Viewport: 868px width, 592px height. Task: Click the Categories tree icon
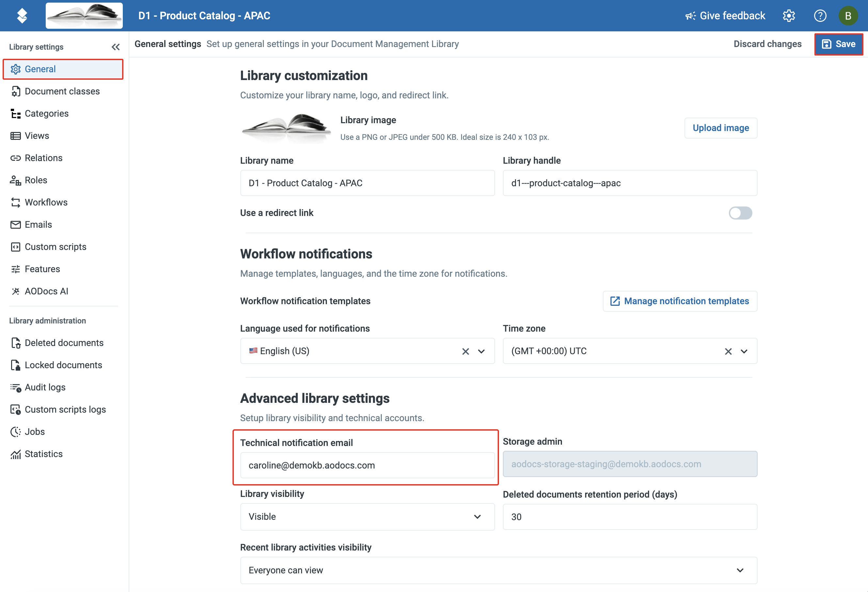[16, 114]
